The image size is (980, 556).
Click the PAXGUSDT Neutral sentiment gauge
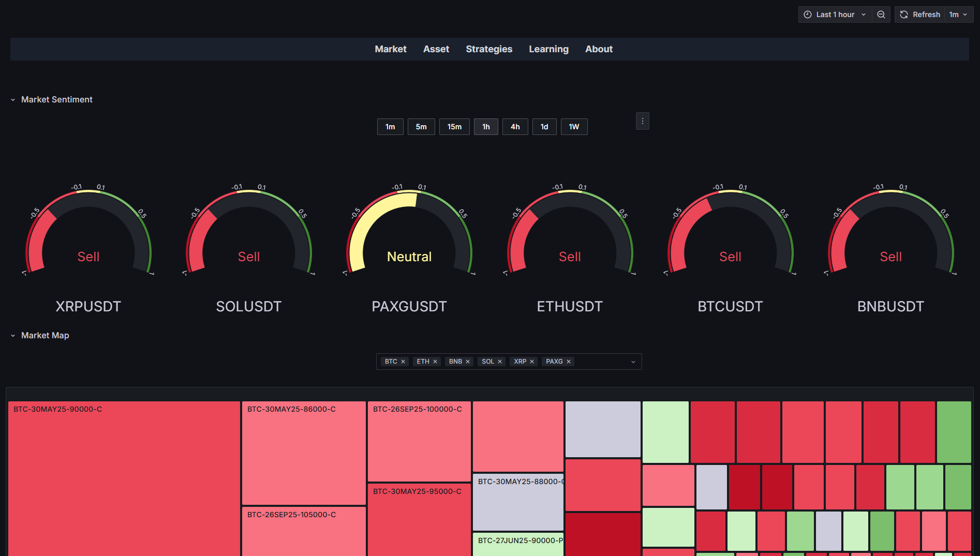click(409, 238)
